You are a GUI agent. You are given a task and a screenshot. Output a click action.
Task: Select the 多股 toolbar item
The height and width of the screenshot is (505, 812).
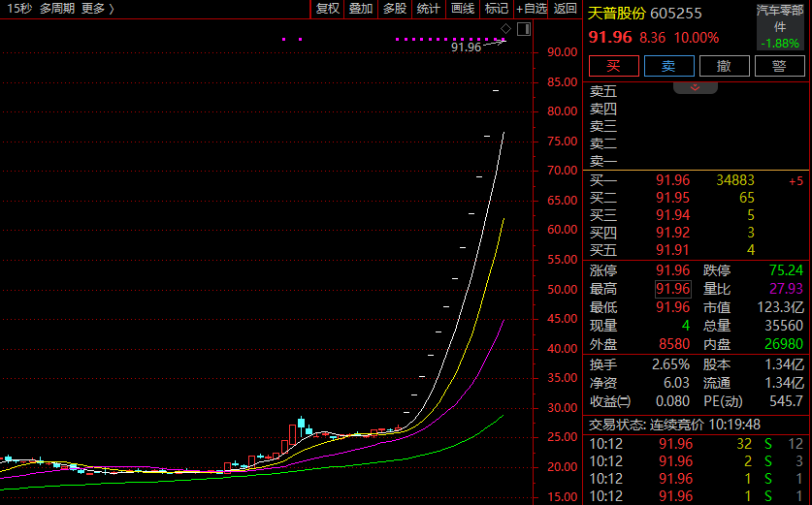395,9
